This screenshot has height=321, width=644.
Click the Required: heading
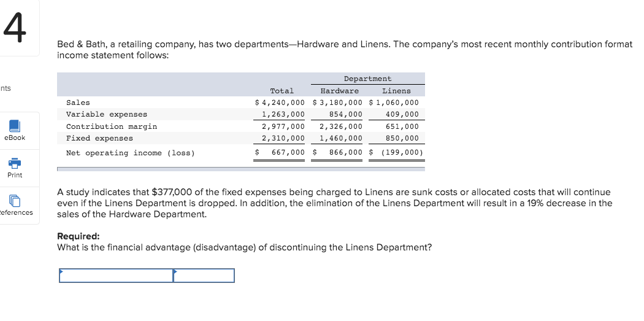pos(79,236)
